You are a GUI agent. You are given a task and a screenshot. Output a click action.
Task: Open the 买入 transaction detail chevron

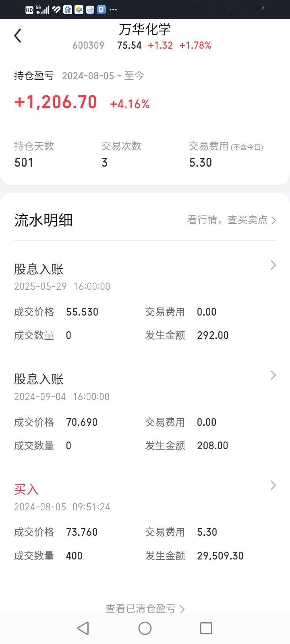[x=273, y=485]
